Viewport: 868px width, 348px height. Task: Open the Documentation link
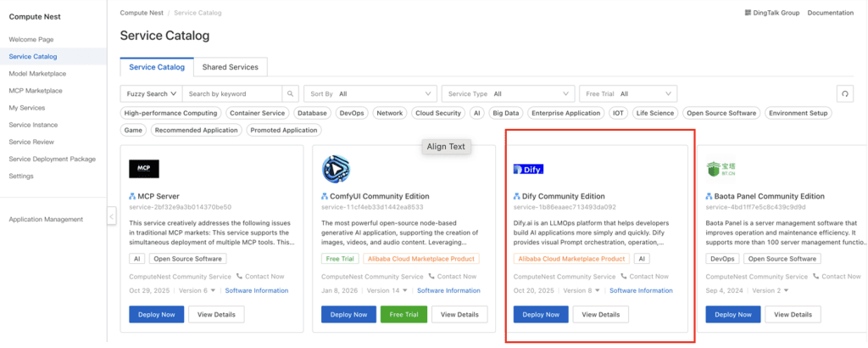click(831, 13)
